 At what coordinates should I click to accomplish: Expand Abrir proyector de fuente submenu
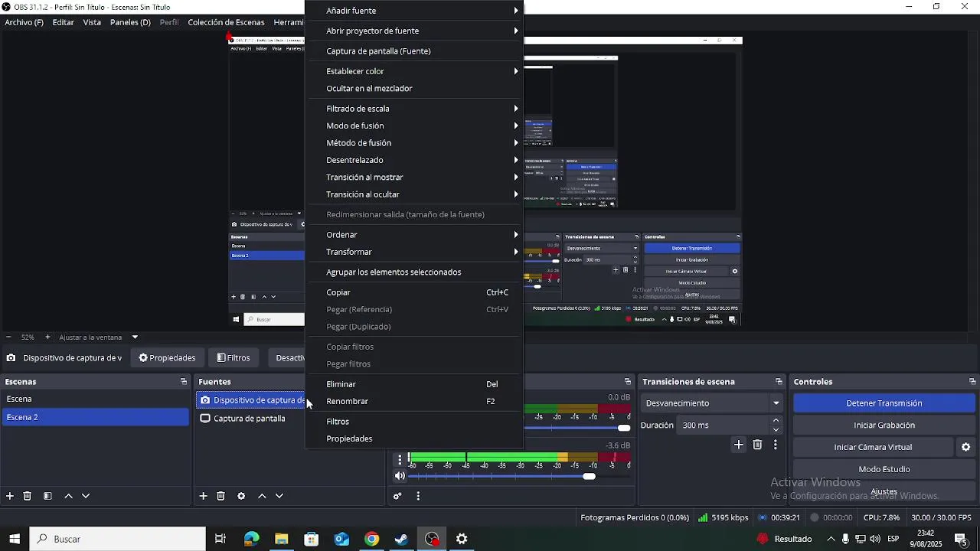click(x=414, y=31)
